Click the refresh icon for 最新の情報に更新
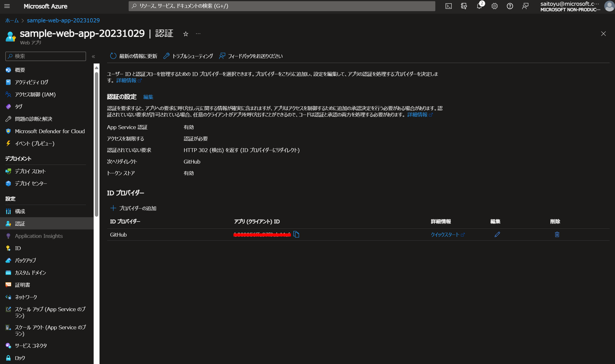The image size is (615, 364). coord(113,56)
